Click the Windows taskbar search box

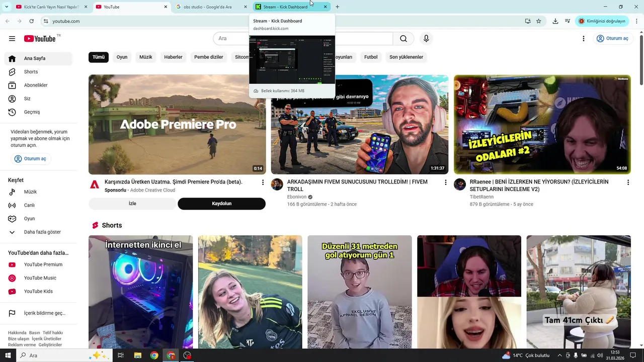click(x=64, y=355)
